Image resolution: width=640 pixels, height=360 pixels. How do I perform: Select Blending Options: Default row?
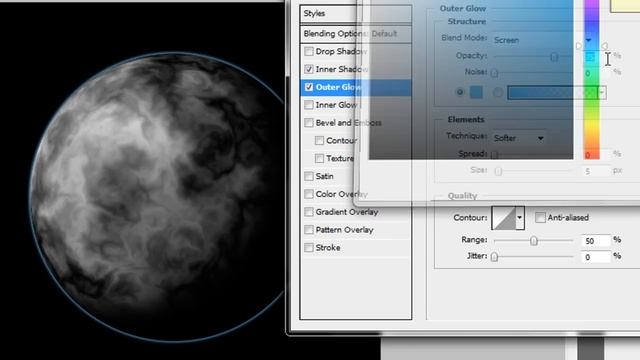coord(356,34)
